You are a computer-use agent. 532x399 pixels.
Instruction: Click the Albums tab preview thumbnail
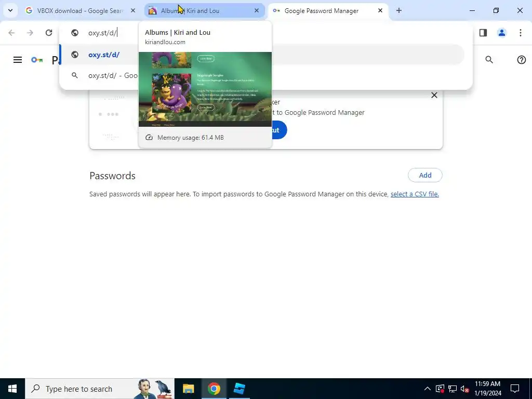(x=205, y=89)
